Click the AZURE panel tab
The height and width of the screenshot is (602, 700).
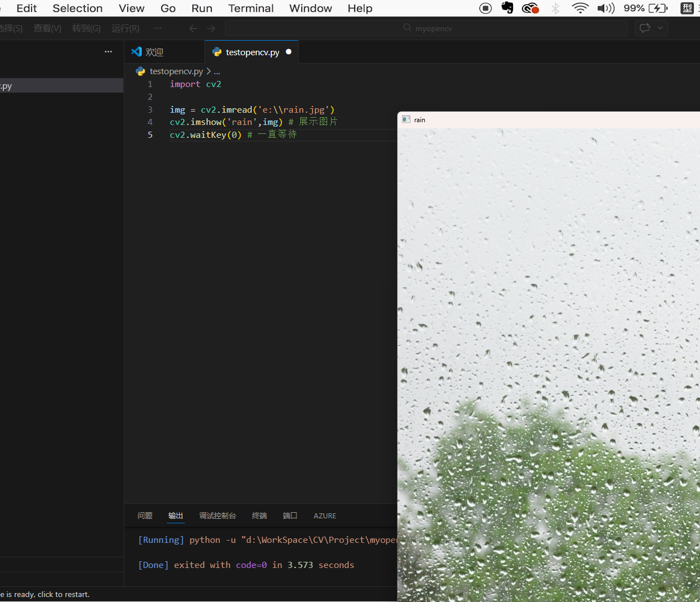click(324, 516)
